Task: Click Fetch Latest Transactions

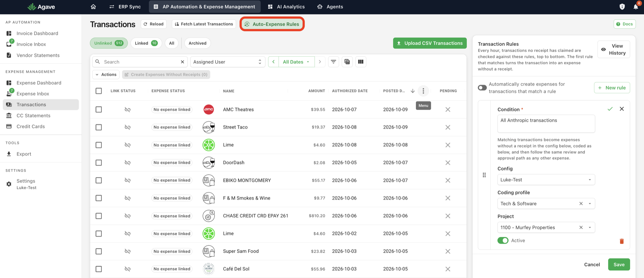Action: (204, 24)
